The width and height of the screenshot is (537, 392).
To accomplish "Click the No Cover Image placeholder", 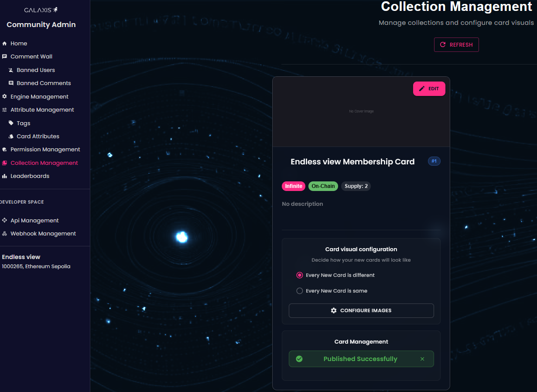I will tap(361, 112).
